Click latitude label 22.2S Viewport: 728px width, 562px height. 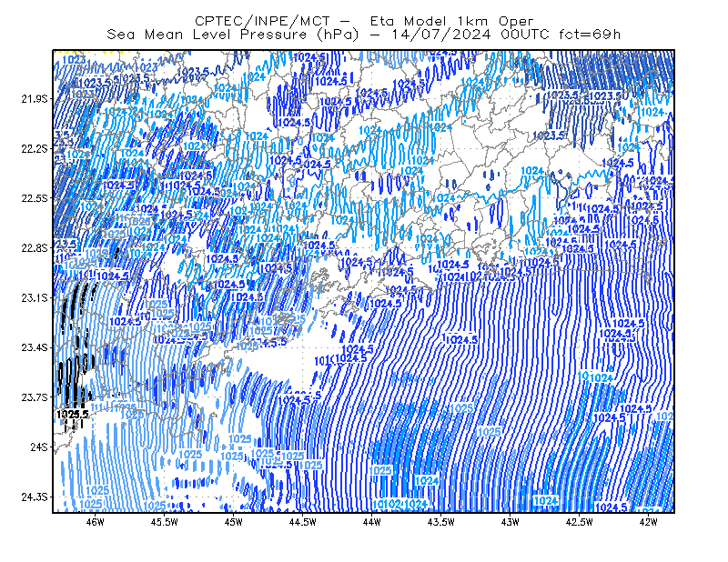pyautogui.click(x=34, y=148)
